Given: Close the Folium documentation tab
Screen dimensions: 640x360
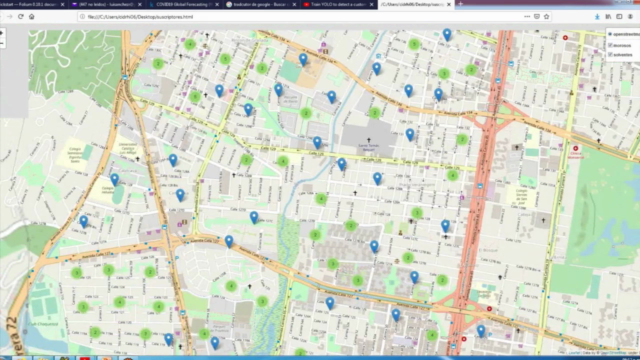Looking at the screenshot, I should (62, 4).
